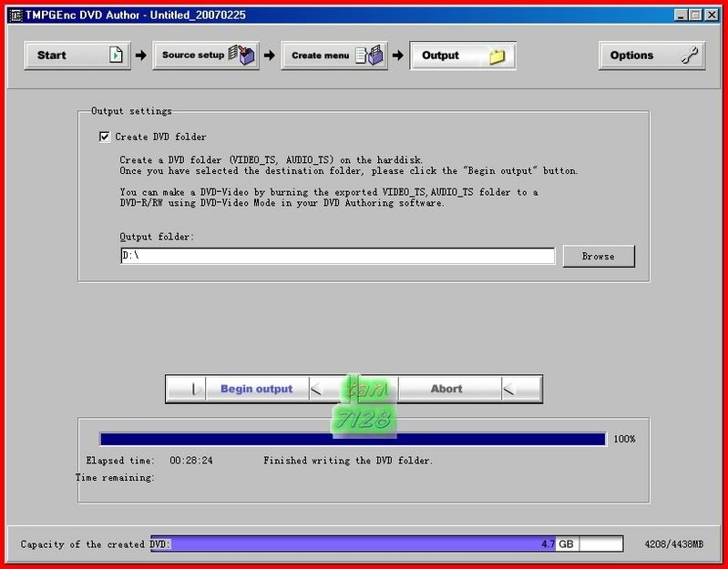Toggle the Create DVD folder checkbox

[105, 137]
